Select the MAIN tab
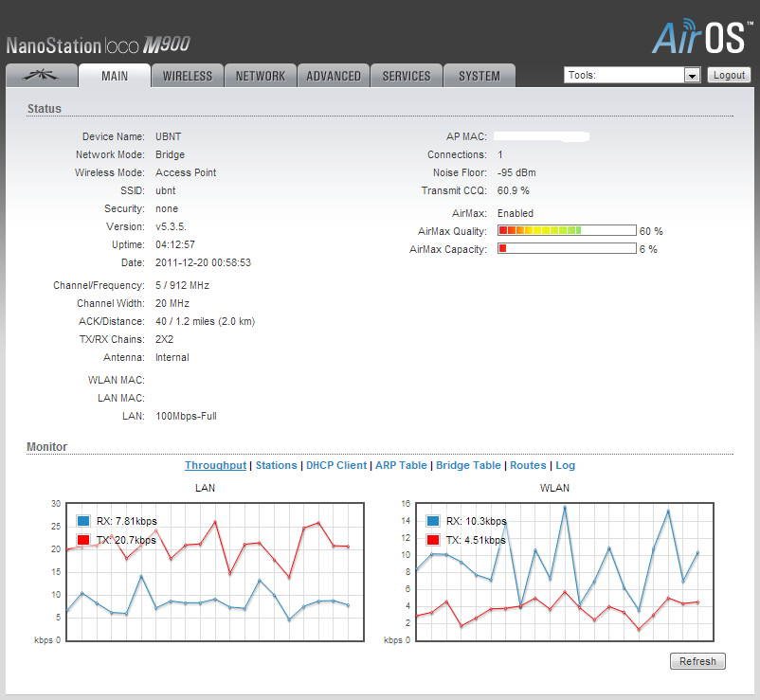The height and width of the screenshot is (700, 760). (115, 76)
